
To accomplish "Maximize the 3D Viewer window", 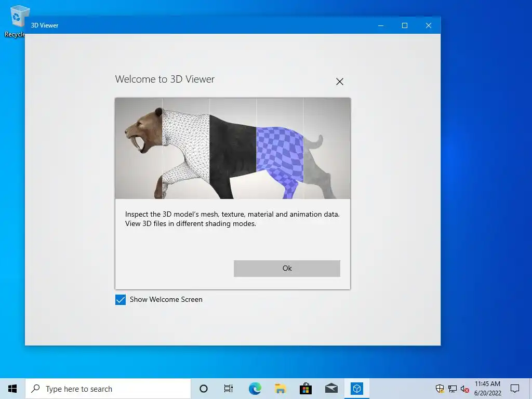I will click(x=404, y=25).
